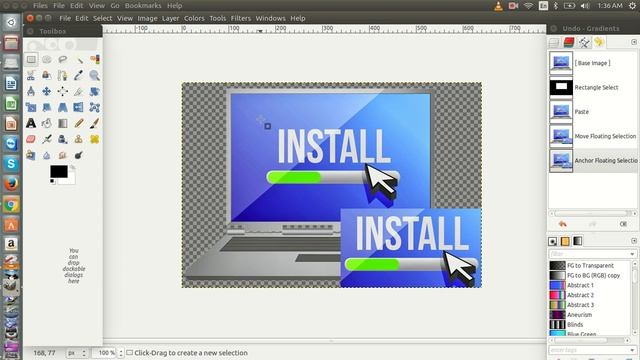The image size is (640, 360).
Task: Select the Ink tool
Action: pyautogui.click(x=62, y=139)
